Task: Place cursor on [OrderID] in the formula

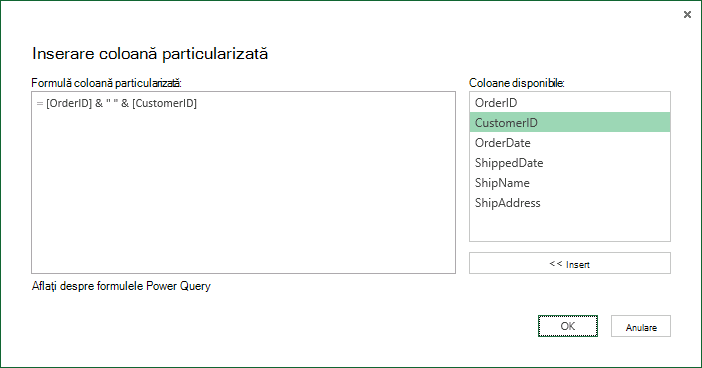Action: [x=69, y=103]
